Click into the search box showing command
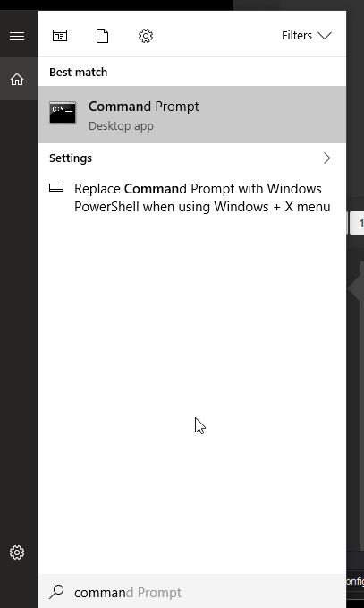 [x=192, y=592]
